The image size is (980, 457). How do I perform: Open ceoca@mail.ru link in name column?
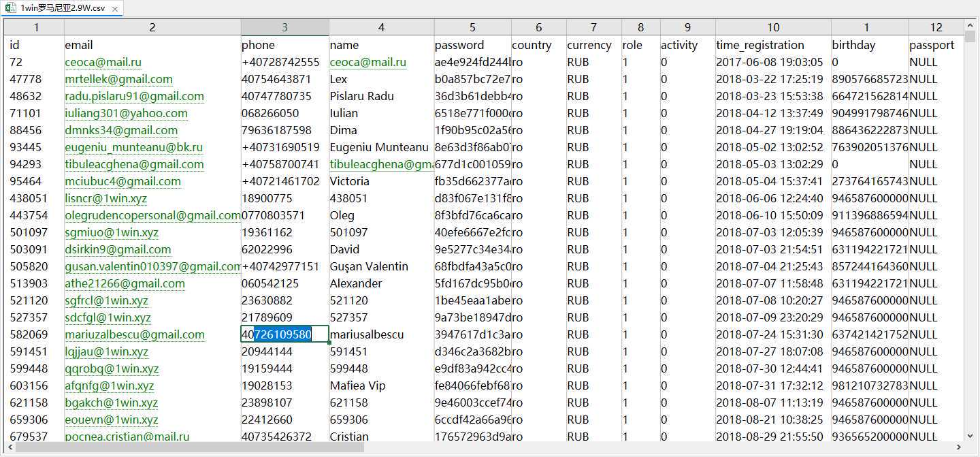(x=368, y=62)
